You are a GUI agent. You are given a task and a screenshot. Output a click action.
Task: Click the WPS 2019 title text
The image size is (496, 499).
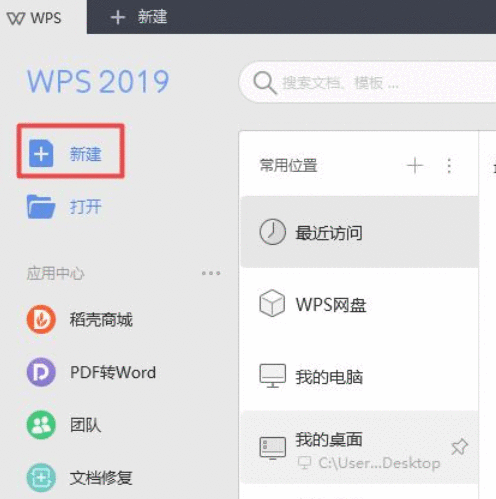(x=98, y=81)
